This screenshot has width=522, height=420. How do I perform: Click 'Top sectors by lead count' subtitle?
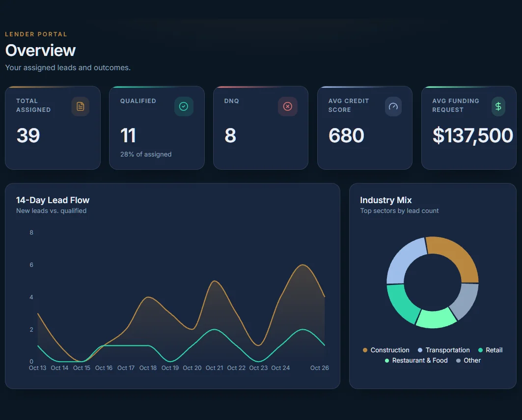pos(399,211)
